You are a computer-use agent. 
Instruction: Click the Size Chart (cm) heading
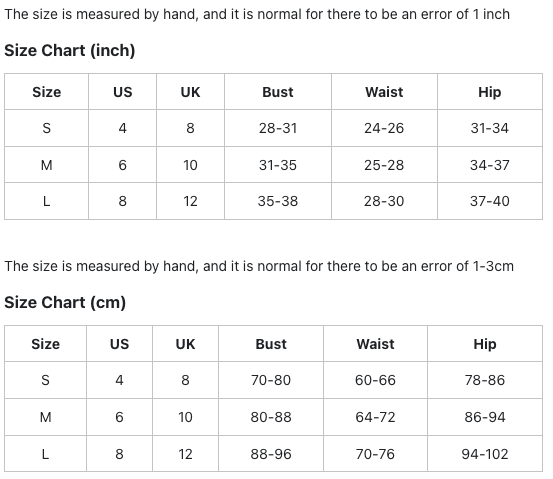click(x=65, y=302)
